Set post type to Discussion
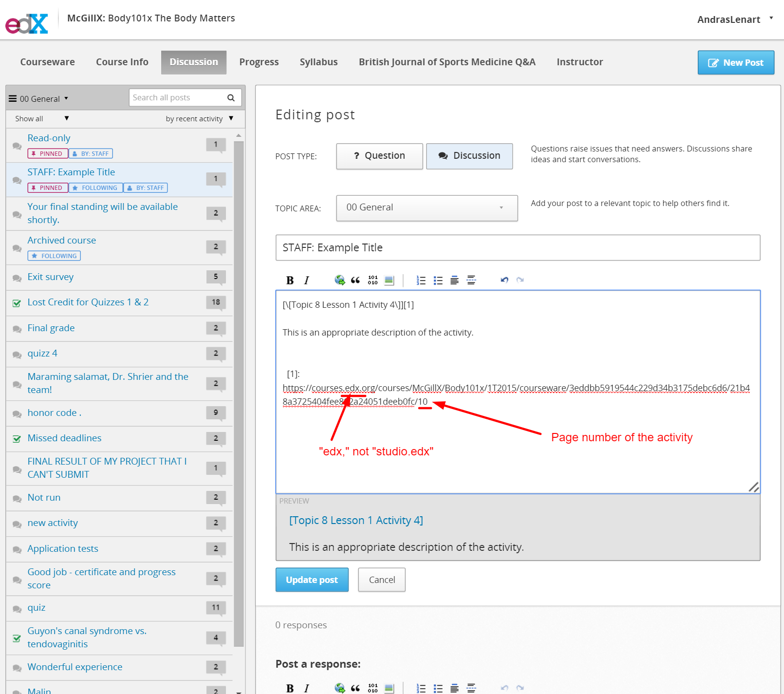Image resolution: width=784 pixels, height=694 pixels. pos(469,156)
